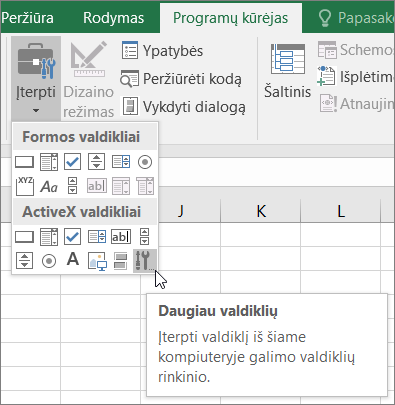Image resolution: width=395 pixels, height=405 pixels.
Task: Insert Form control Label (Aa)
Action: [49, 187]
